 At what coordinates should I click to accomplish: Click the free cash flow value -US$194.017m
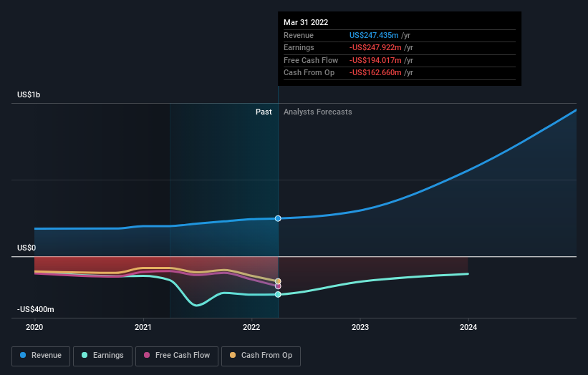point(375,60)
